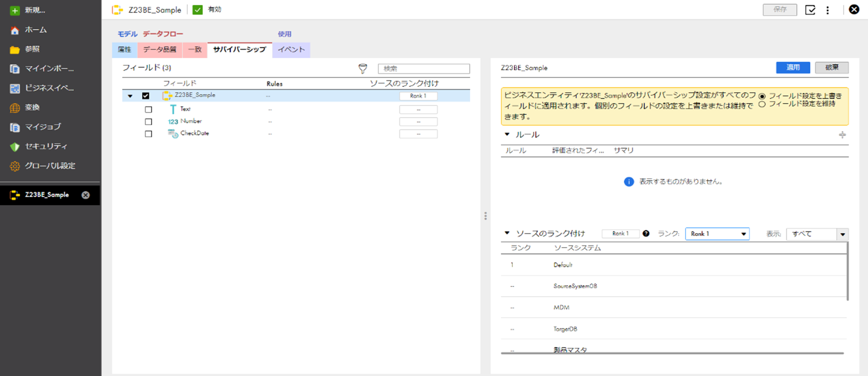Click the CheckDate field calendar icon
Screen dimensions: 868x376
[173, 134]
